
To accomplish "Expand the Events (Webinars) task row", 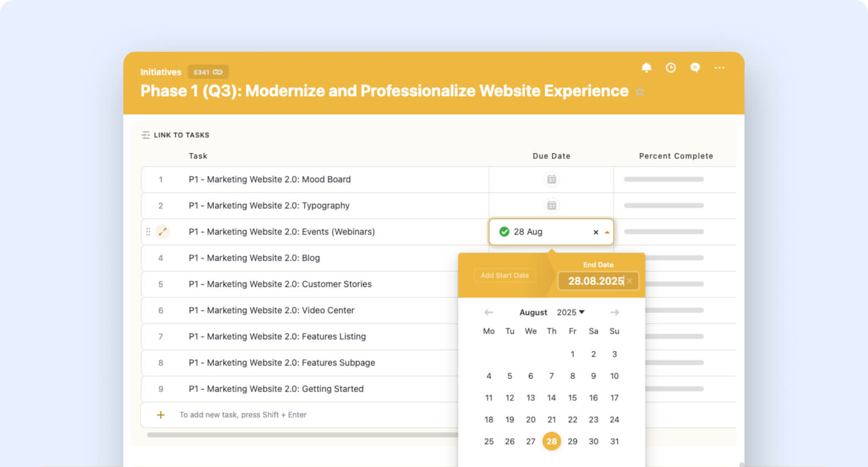I will pyautogui.click(x=162, y=232).
